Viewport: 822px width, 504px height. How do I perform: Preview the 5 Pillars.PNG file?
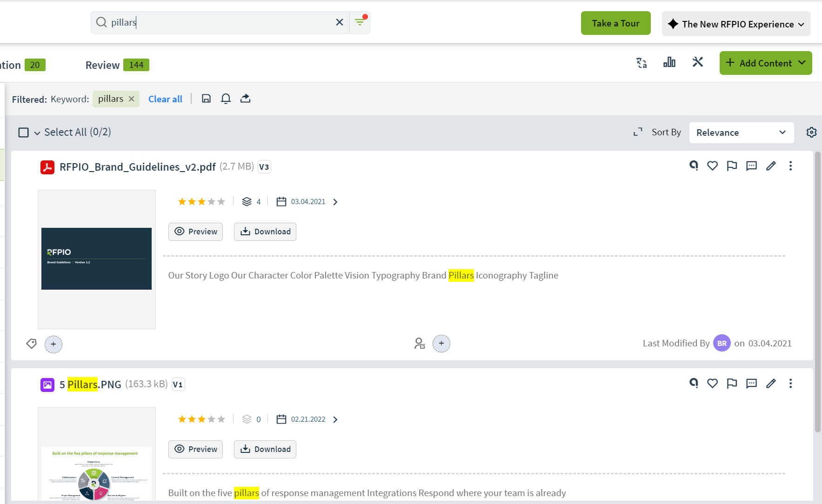(195, 449)
